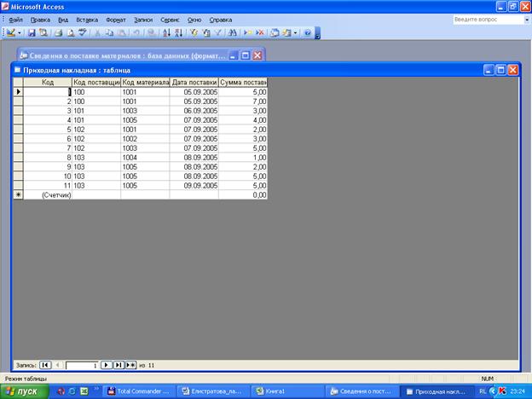Screen dimensions: 532x399
Task: Open the Вставка menu
Action: [x=87, y=20]
